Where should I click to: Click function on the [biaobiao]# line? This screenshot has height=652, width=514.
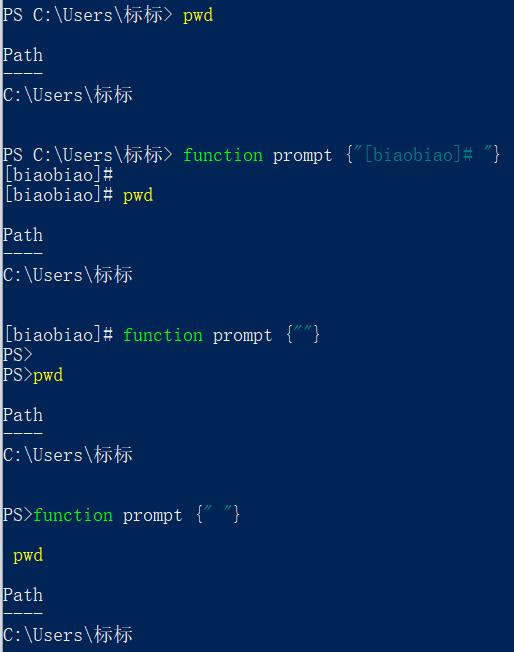coord(163,335)
